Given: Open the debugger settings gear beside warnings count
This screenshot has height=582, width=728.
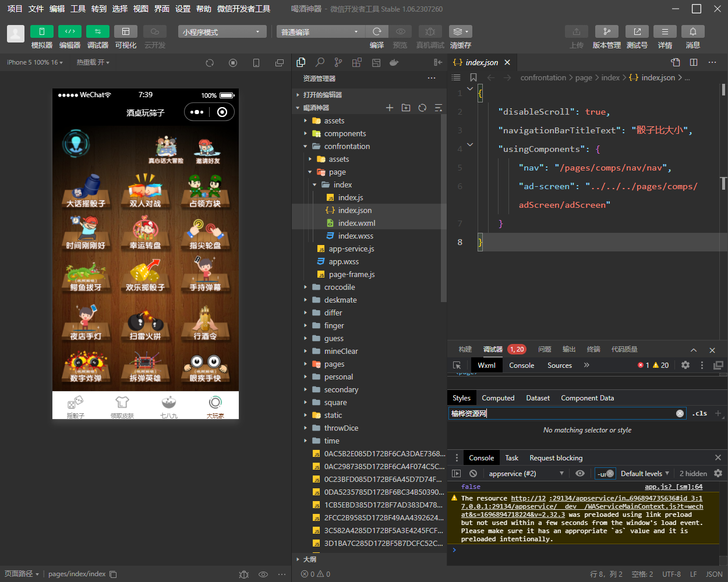Looking at the screenshot, I should point(685,365).
